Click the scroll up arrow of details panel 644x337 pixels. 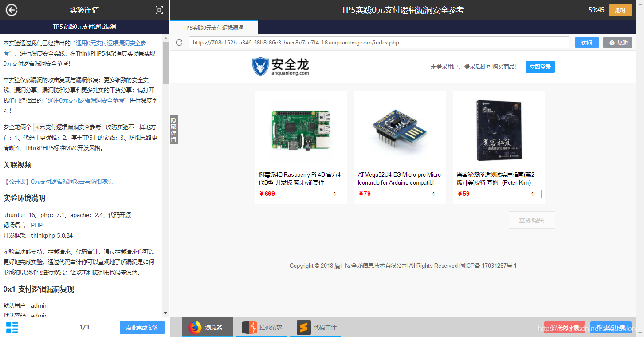click(166, 38)
